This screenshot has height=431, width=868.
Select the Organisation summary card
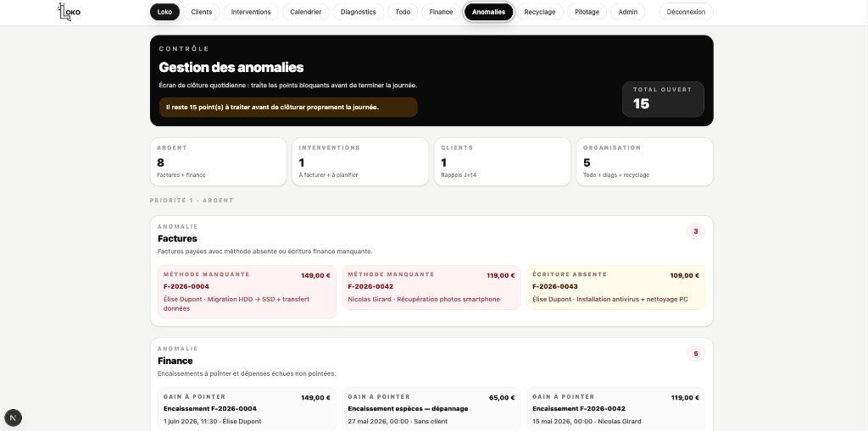645,162
